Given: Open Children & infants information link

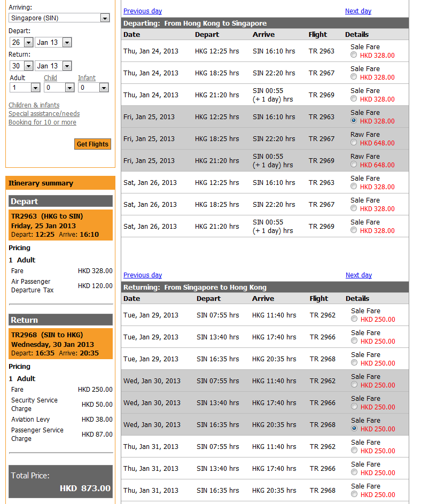Looking at the screenshot, I should 34,105.
